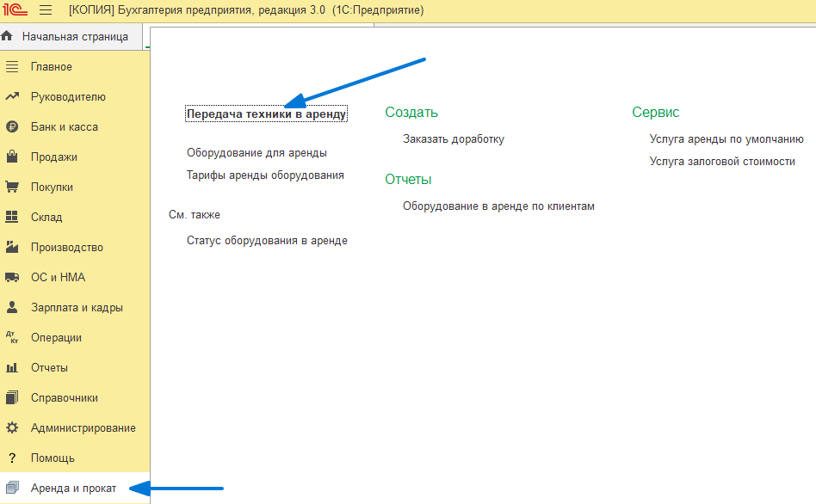Viewport: 816px width, 504px height.
Task: Click the Операции Дт/Кт icon
Action: (12, 337)
